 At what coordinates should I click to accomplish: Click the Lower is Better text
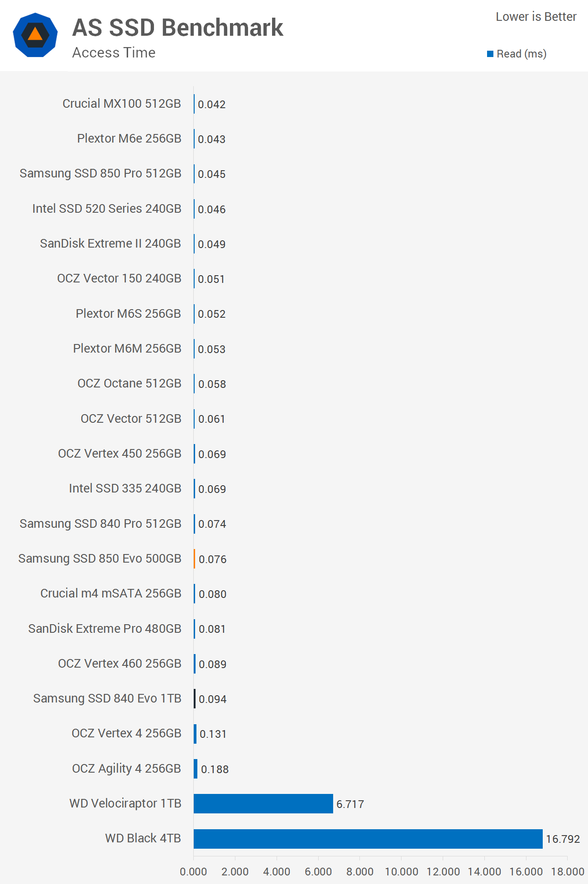pyautogui.click(x=536, y=17)
